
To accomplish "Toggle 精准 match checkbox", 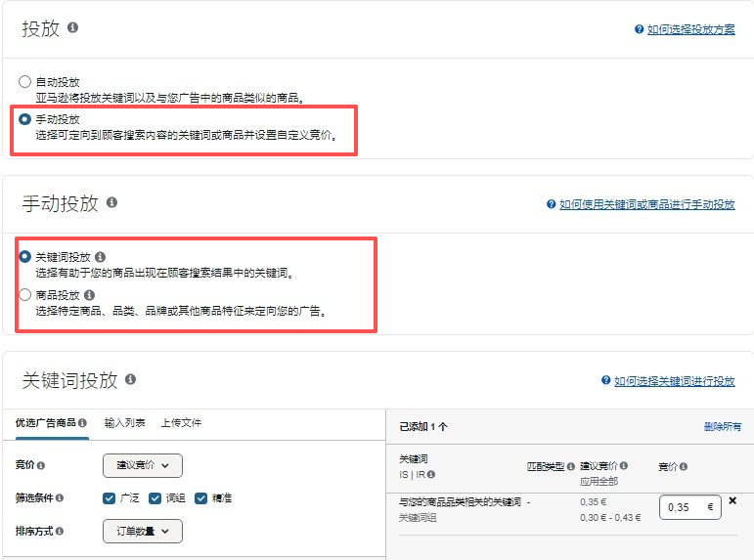I will (201, 498).
